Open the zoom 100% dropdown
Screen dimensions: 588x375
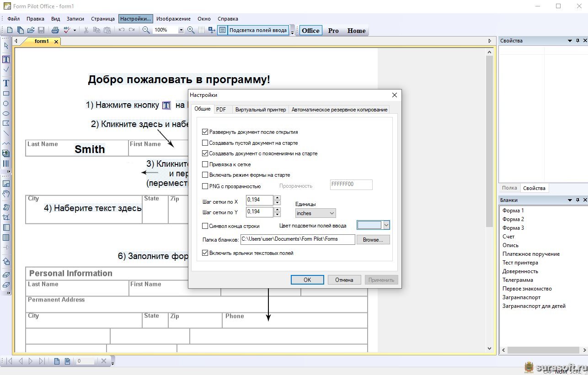(x=181, y=30)
